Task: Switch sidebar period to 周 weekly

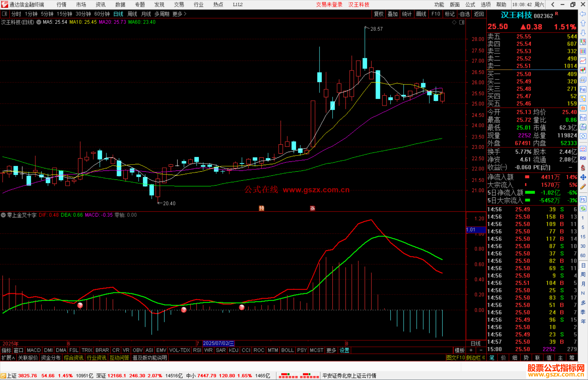Action: (583, 275)
